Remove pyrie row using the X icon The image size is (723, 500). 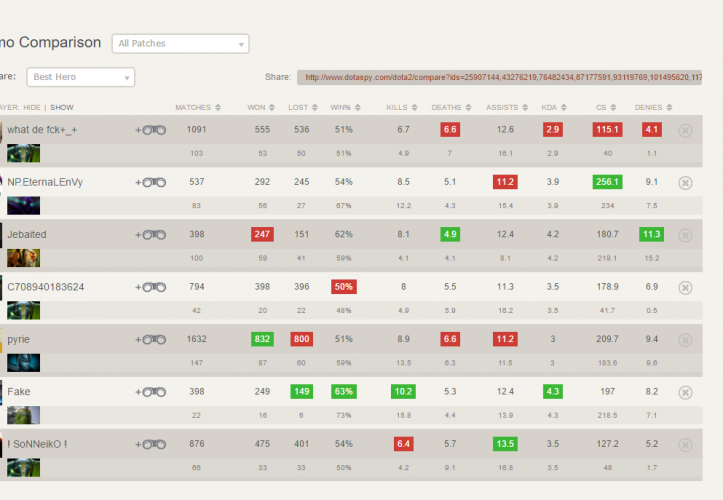(685, 339)
